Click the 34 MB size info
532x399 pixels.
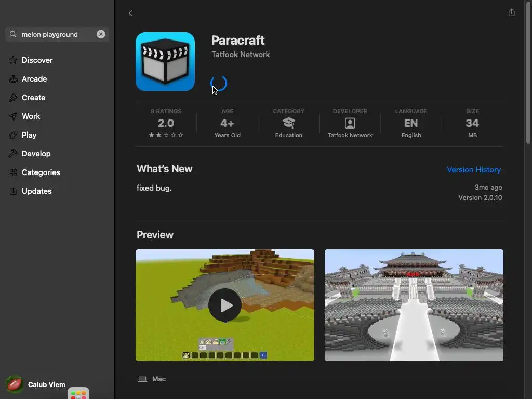coord(472,123)
